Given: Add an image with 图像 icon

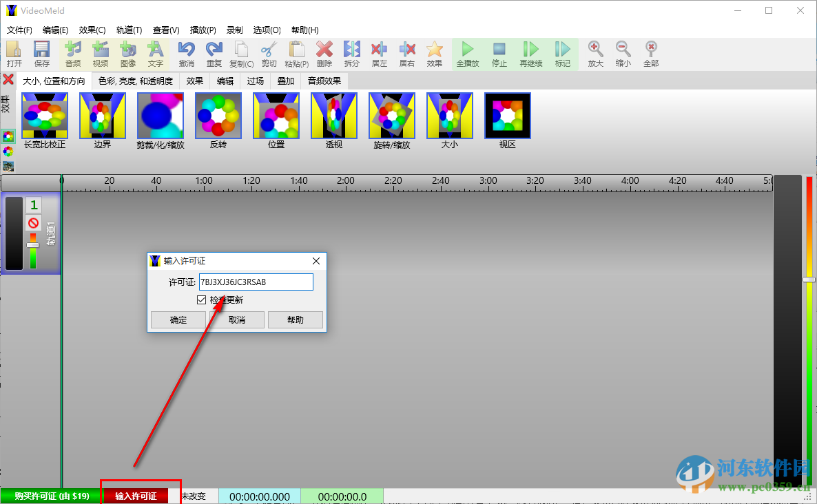Looking at the screenshot, I should (128, 54).
